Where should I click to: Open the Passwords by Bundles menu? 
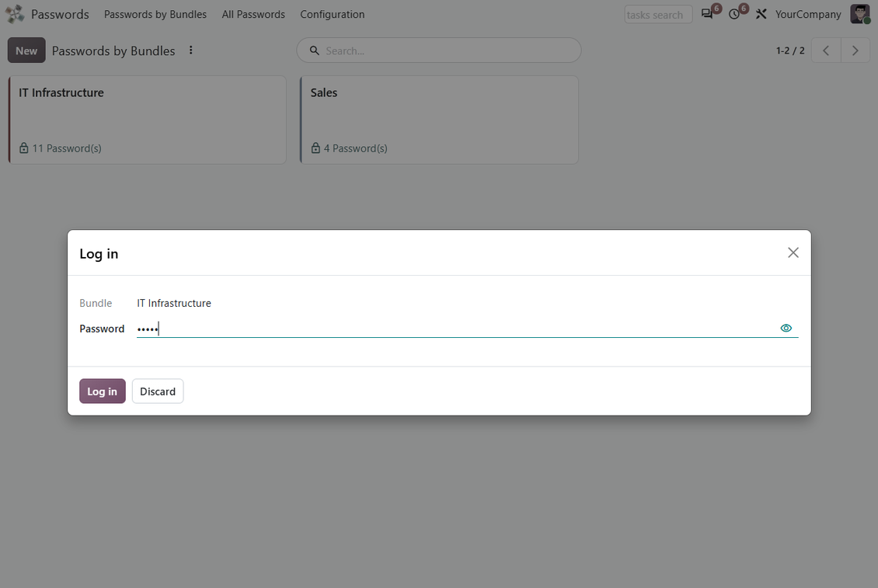(155, 15)
